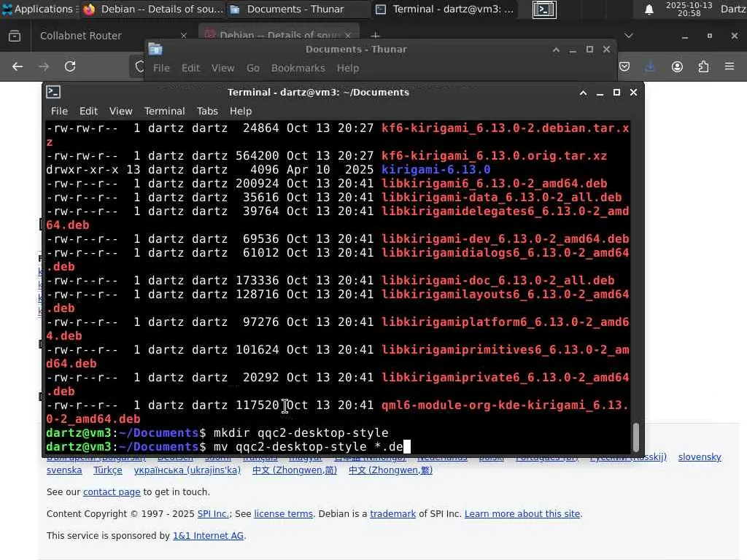
Task: Open Firefox extensions icon
Action: pyautogui.click(x=703, y=66)
